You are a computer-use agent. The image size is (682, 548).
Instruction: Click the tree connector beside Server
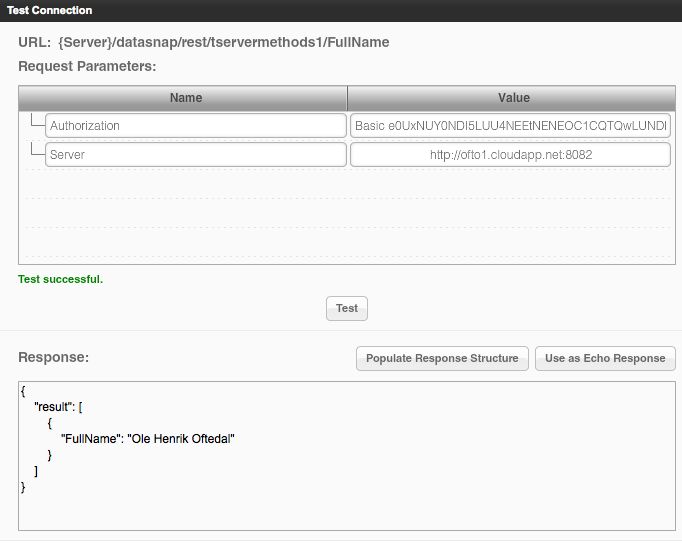36,152
